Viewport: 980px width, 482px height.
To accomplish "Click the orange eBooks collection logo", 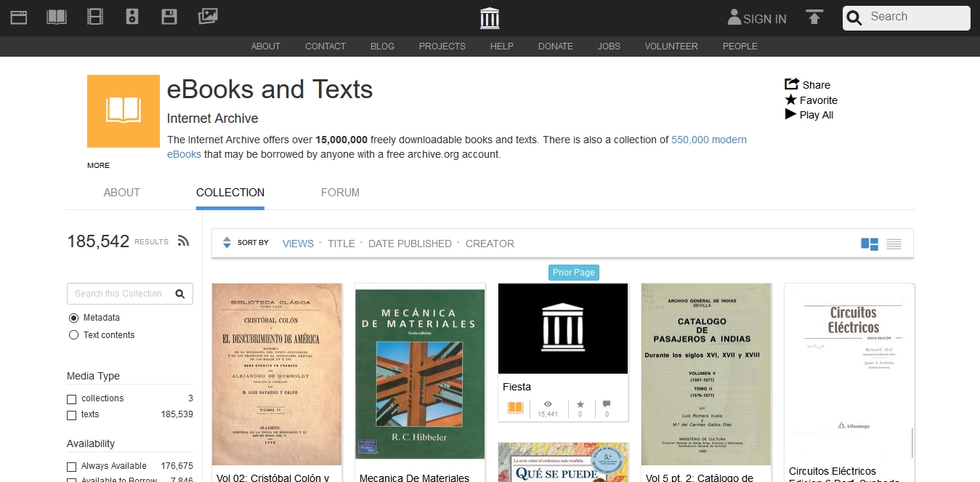I will [123, 111].
